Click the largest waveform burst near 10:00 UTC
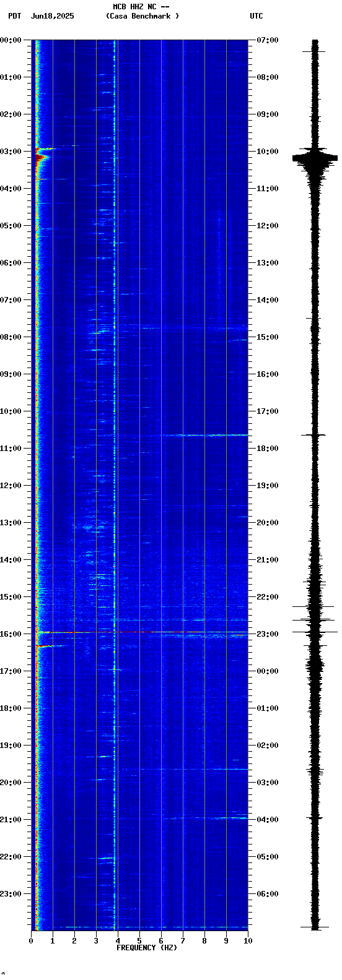The width and height of the screenshot is (342, 980). click(x=315, y=158)
